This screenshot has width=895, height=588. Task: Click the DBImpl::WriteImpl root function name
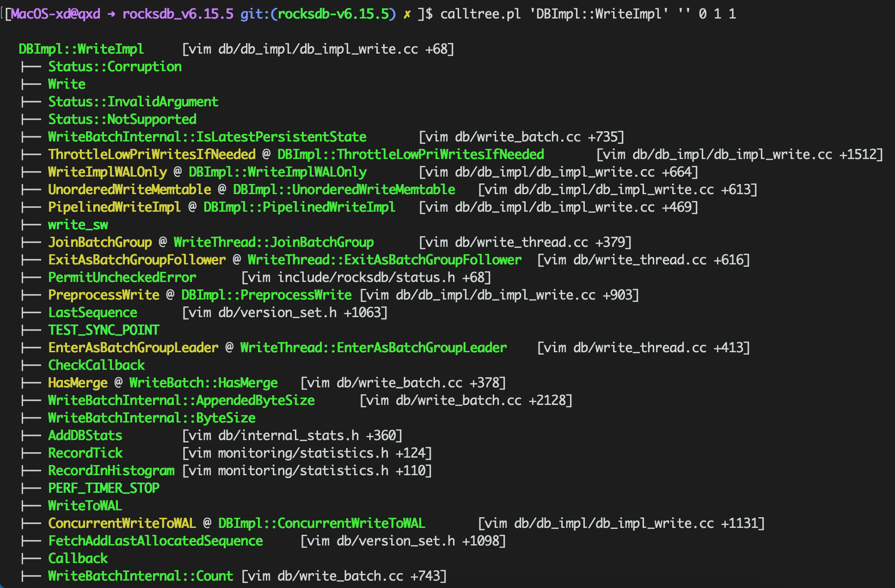point(81,49)
